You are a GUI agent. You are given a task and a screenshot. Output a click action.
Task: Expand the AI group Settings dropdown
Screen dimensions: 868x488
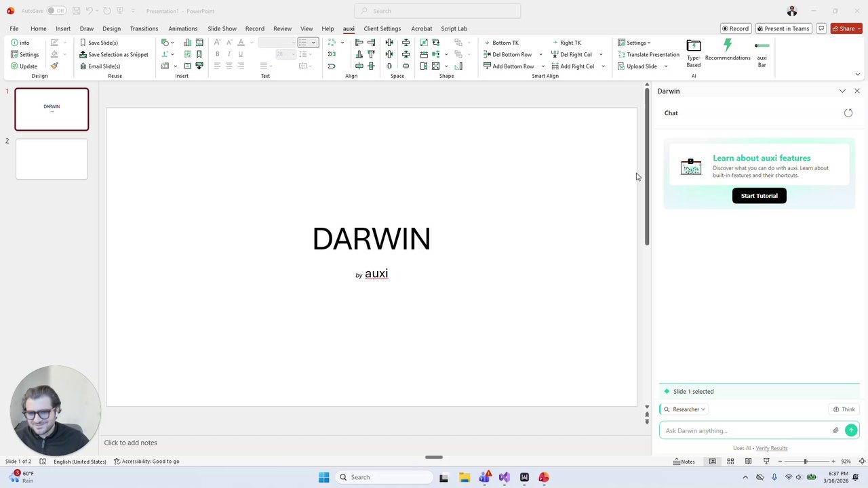point(636,43)
